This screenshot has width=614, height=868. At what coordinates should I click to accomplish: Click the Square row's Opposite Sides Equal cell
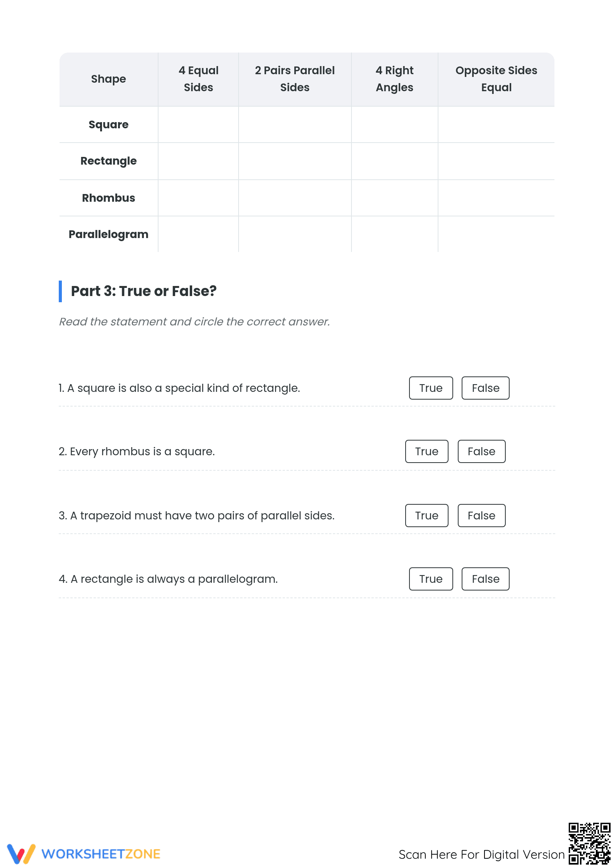tap(496, 124)
